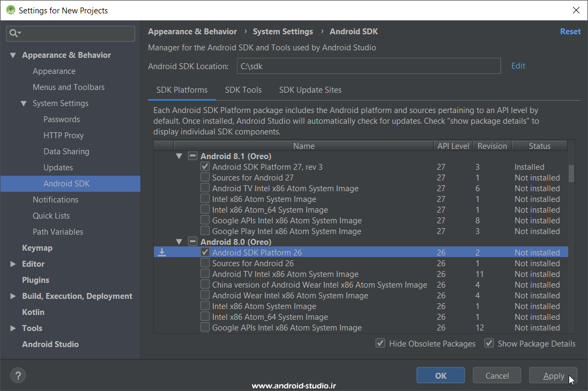The height and width of the screenshot is (391, 588).
Task: Open the SDK Update Sites tab
Action: coord(310,90)
